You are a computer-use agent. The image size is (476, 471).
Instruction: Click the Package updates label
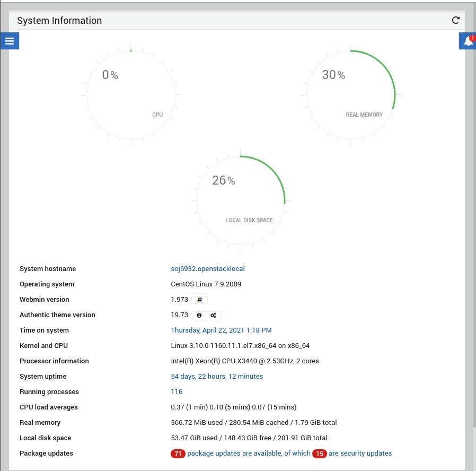(x=47, y=453)
